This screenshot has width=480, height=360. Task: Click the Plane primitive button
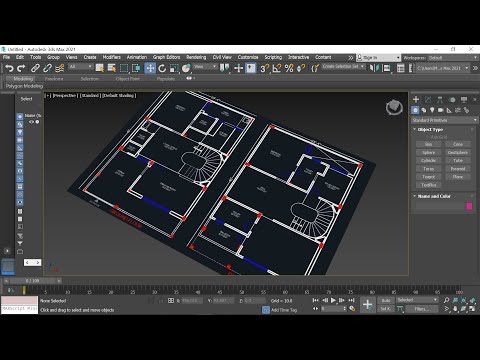458,177
